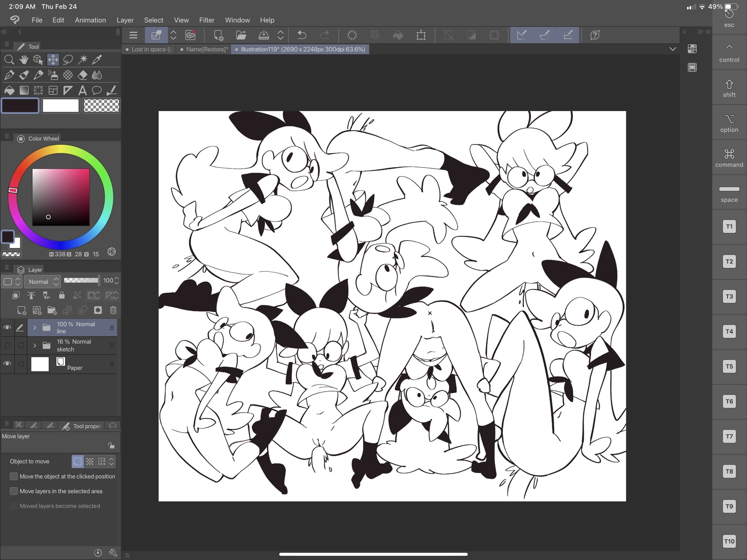The width and height of the screenshot is (747, 560).
Task: Open the canvas tab list dropdown
Action: [x=672, y=49]
